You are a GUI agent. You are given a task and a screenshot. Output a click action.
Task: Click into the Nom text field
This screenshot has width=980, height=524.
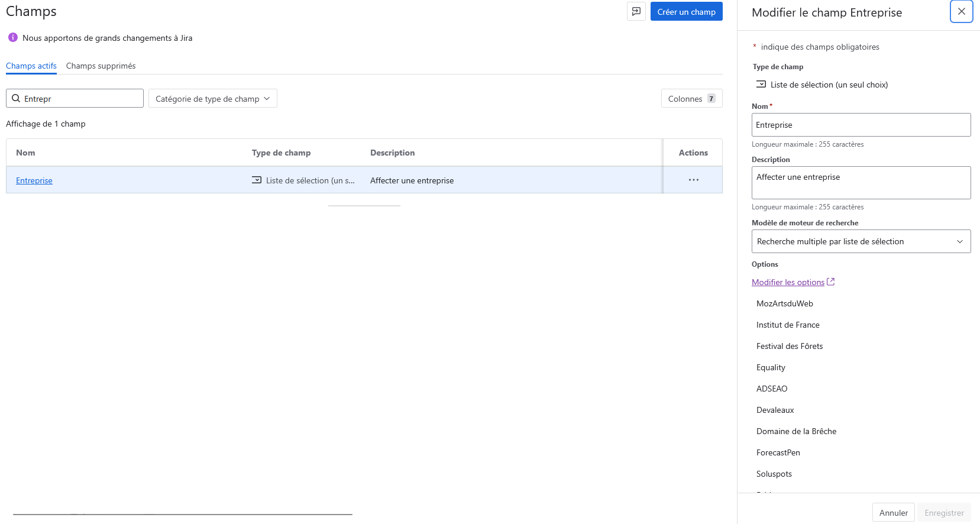pos(861,125)
